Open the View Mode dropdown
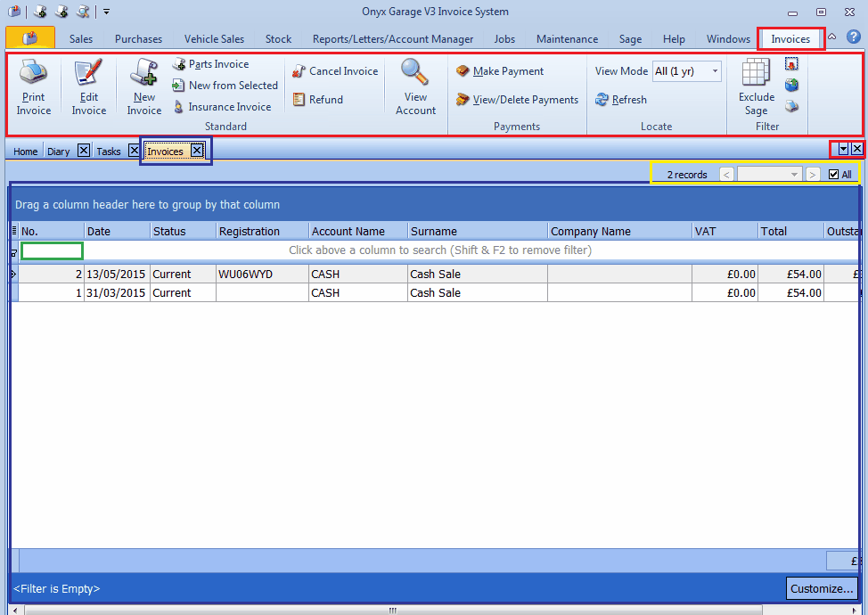This screenshot has height=615, width=868. [x=715, y=70]
